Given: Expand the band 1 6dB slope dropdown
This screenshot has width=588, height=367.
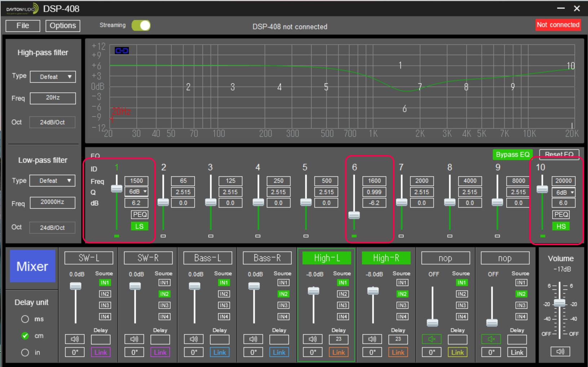Looking at the screenshot, I should pos(137,191).
